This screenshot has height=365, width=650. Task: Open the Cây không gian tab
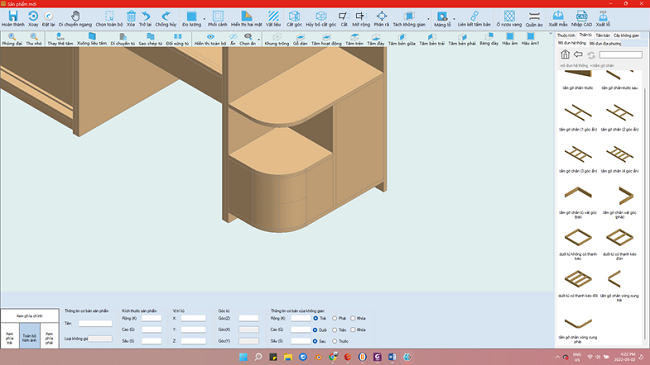[x=626, y=36]
